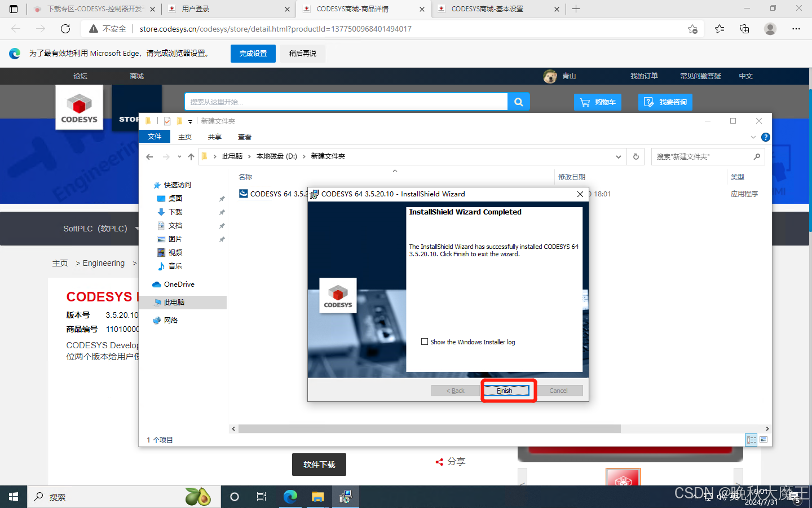Open 我的订单 in the site header

click(644, 76)
